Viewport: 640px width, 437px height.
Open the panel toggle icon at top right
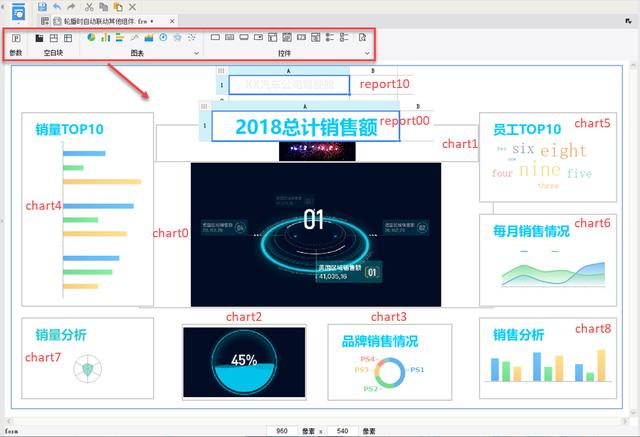click(629, 21)
